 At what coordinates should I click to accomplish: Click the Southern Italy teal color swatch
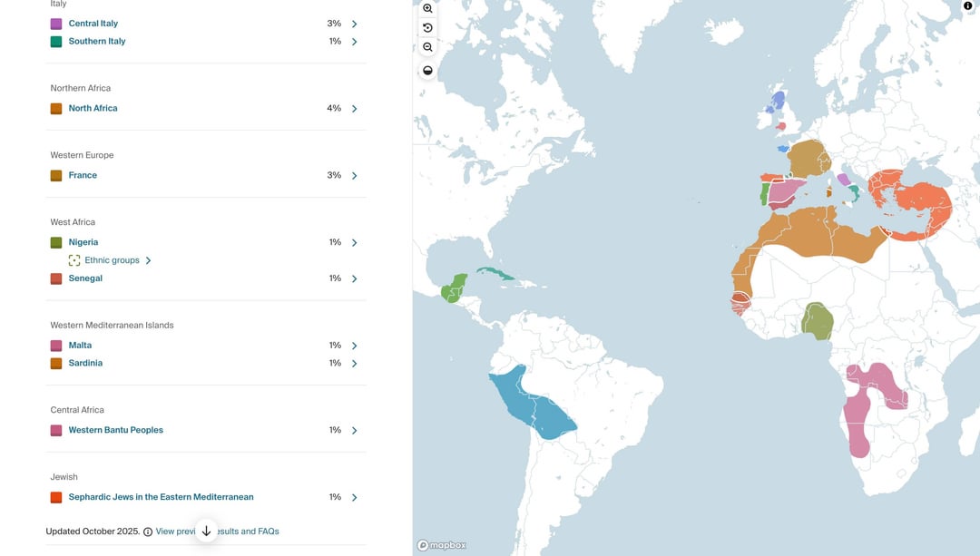[56, 42]
